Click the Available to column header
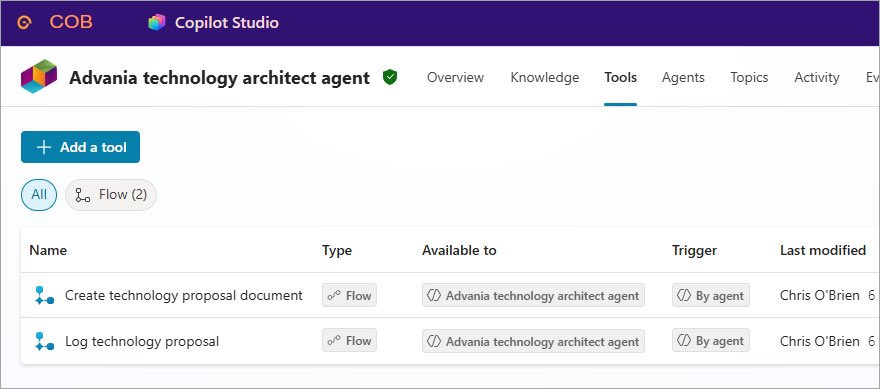 459,250
